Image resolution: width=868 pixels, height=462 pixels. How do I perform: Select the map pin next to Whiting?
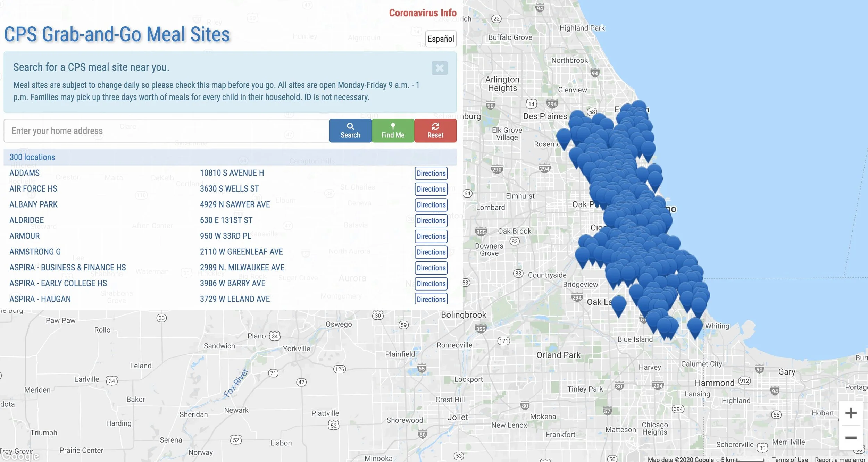(695, 327)
